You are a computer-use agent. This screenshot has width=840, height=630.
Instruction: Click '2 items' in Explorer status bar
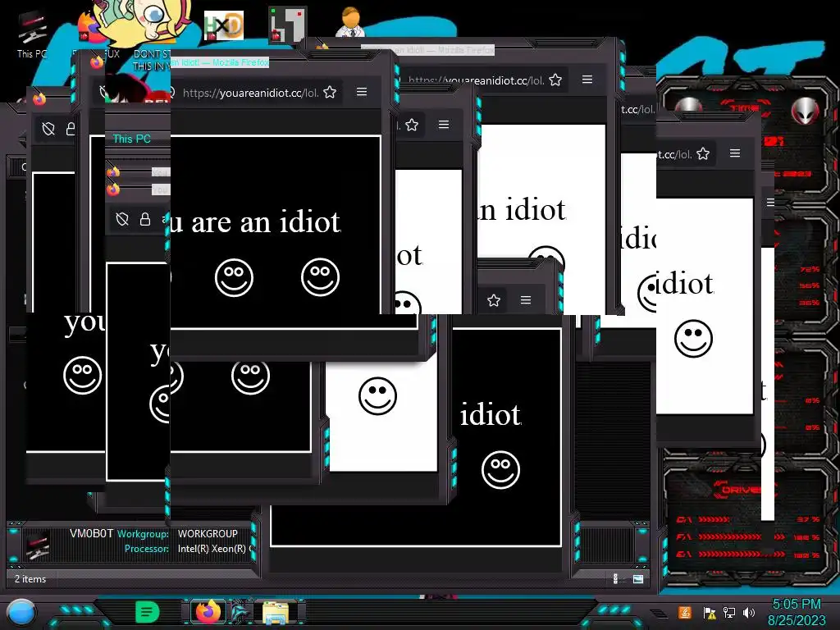pyautogui.click(x=30, y=579)
